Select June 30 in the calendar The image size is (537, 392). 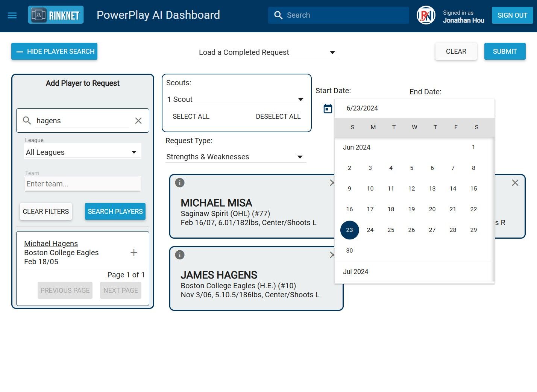click(x=349, y=251)
